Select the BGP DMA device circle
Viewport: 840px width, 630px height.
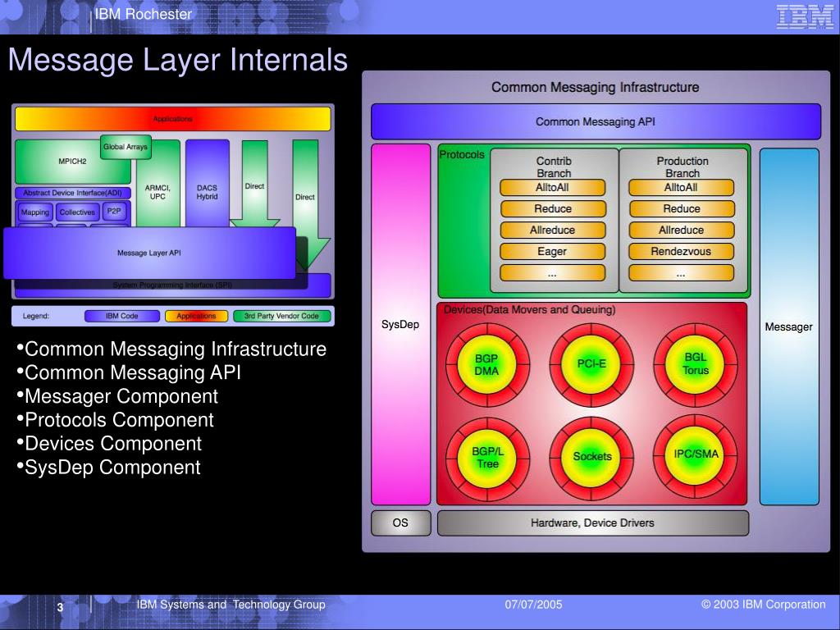pos(487,365)
